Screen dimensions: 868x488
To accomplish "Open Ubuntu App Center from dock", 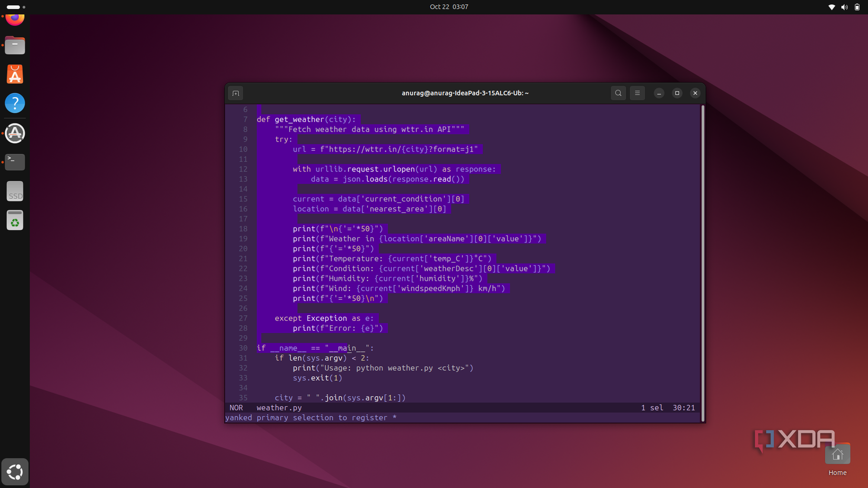I will tap(15, 75).
